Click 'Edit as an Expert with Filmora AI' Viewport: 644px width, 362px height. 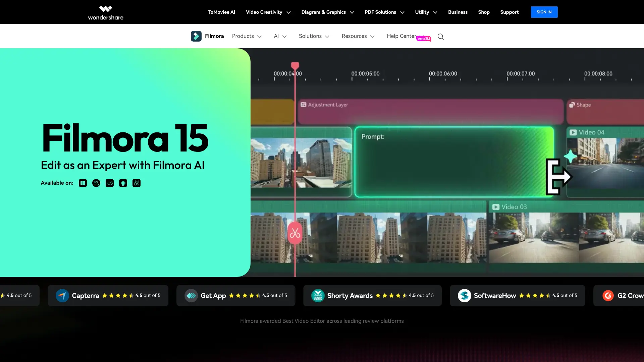pyautogui.click(x=122, y=165)
